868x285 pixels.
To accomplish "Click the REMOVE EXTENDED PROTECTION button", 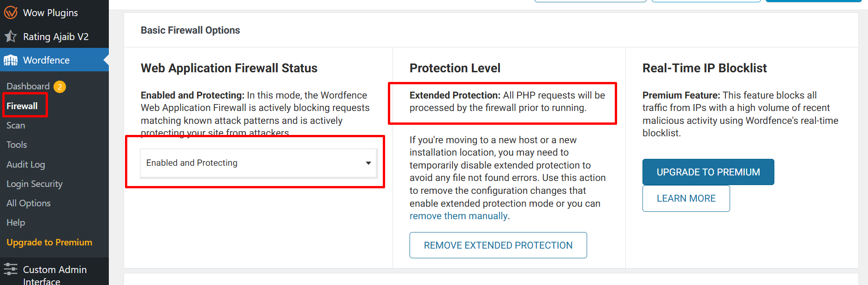I will coord(498,245).
